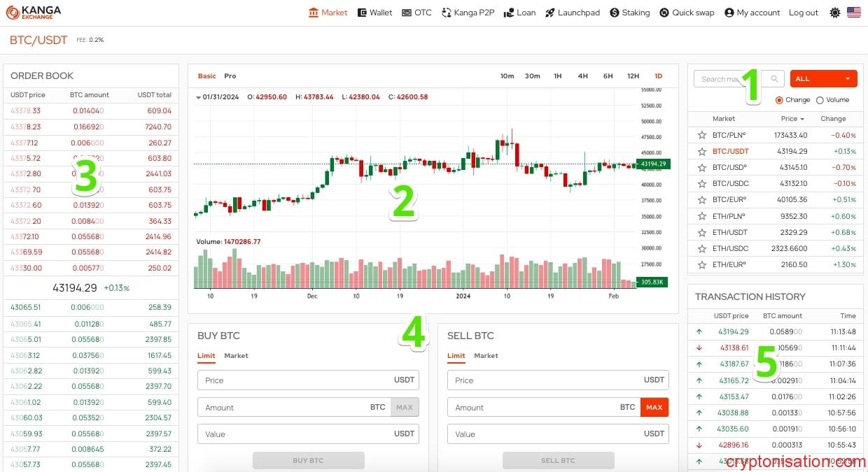The image size is (868, 472).
Task: Click the Price field in Buy BTC
Action: pyautogui.click(x=294, y=380)
